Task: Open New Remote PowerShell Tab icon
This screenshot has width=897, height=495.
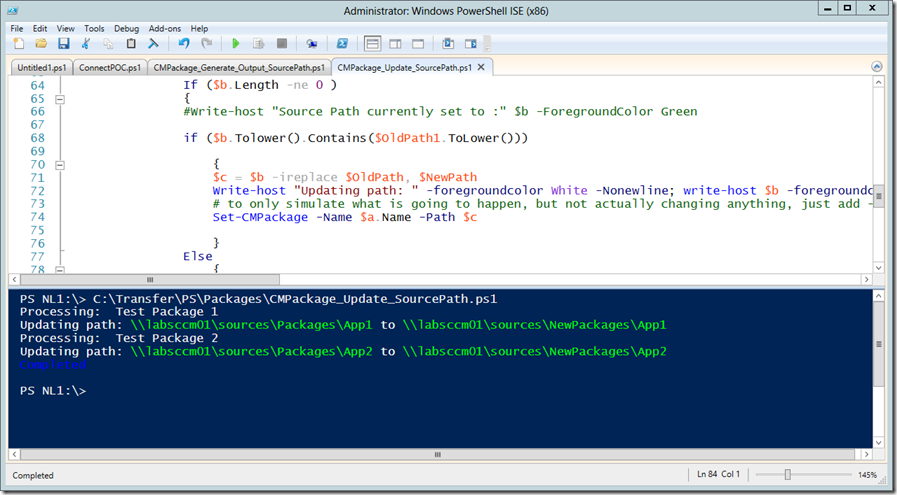Action: (x=312, y=43)
